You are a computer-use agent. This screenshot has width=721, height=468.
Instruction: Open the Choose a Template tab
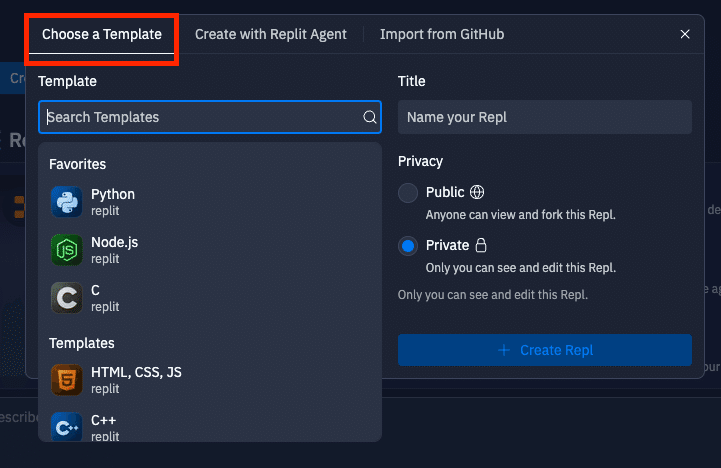[102, 34]
